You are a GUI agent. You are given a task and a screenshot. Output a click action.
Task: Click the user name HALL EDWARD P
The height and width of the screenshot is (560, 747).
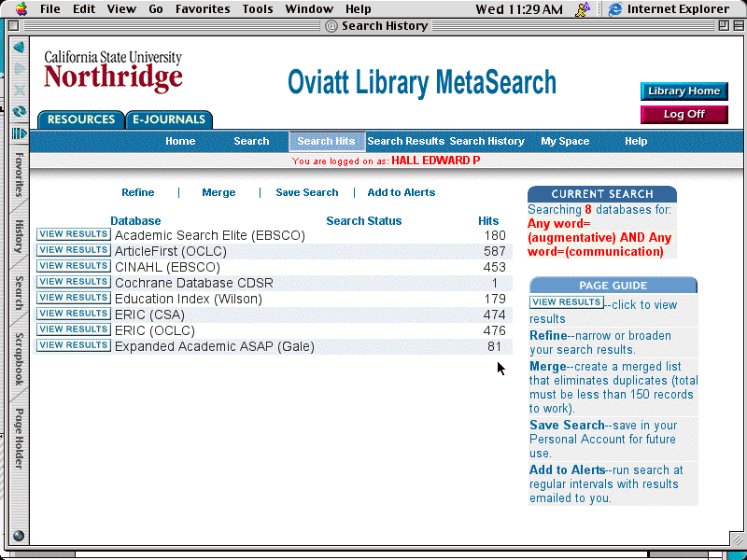[x=435, y=161]
